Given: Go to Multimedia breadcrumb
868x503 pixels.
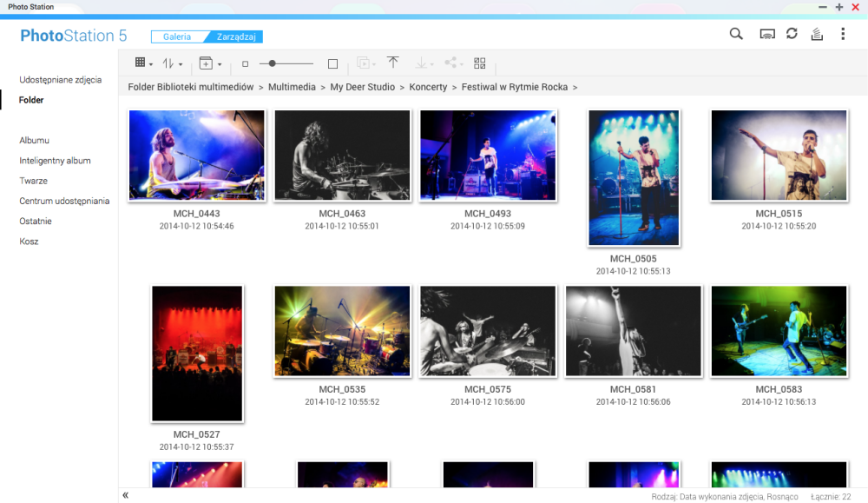Looking at the screenshot, I should (x=292, y=87).
